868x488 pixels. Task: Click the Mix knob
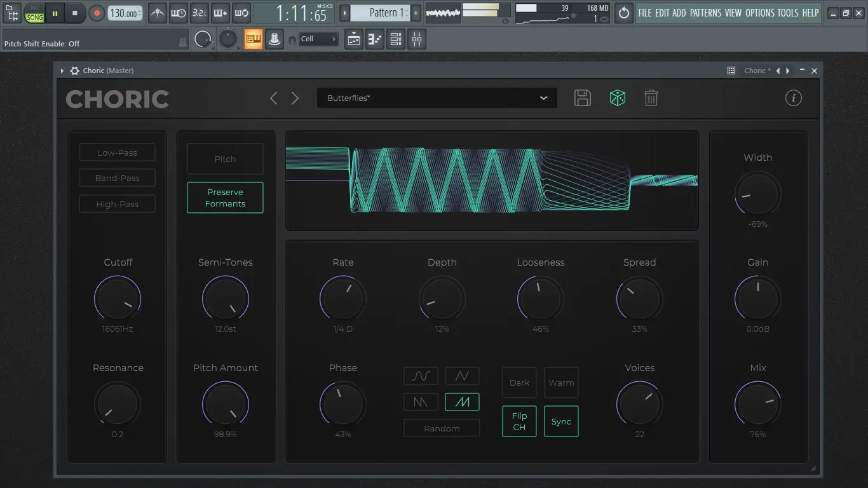(x=757, y=404)
